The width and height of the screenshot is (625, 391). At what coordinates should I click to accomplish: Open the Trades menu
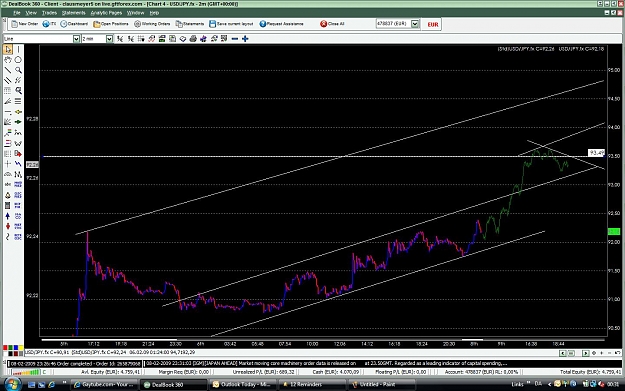click(x=49, y=13)
